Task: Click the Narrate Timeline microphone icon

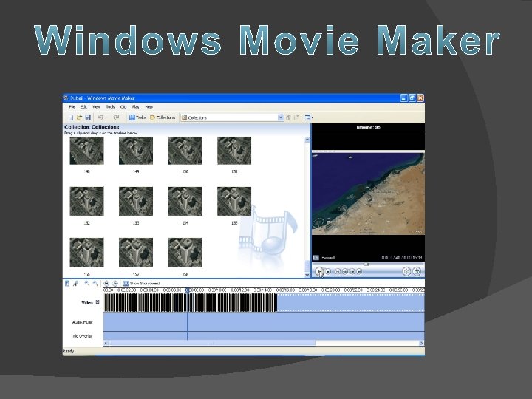Action: (x=75, y=283)
